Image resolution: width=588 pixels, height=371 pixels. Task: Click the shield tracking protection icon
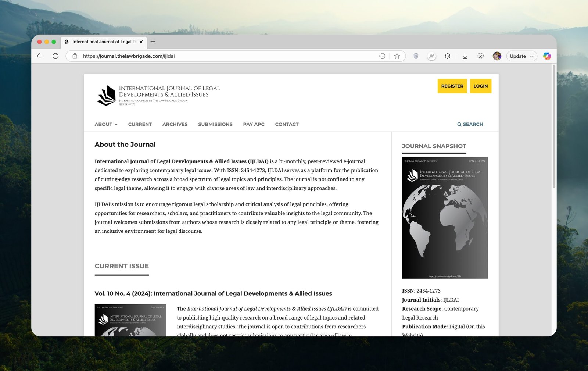click(416, 56)
